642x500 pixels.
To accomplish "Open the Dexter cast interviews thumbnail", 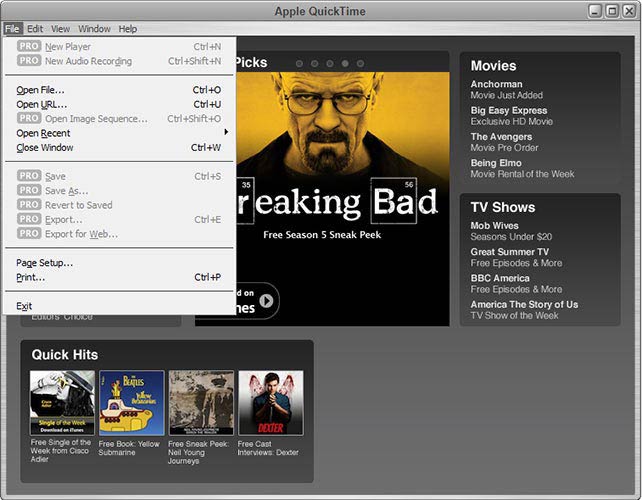I will pyautogui.click(x=270, y=403).
